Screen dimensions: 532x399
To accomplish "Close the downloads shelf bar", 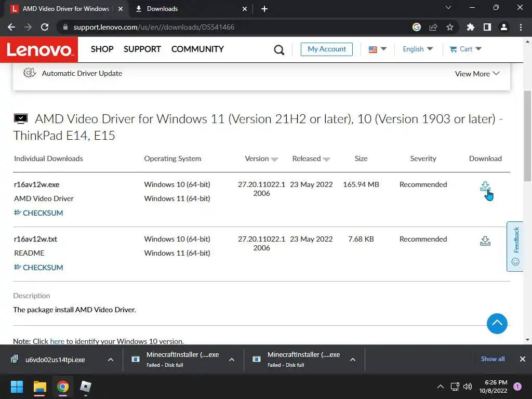I will [x=523, y=359].
